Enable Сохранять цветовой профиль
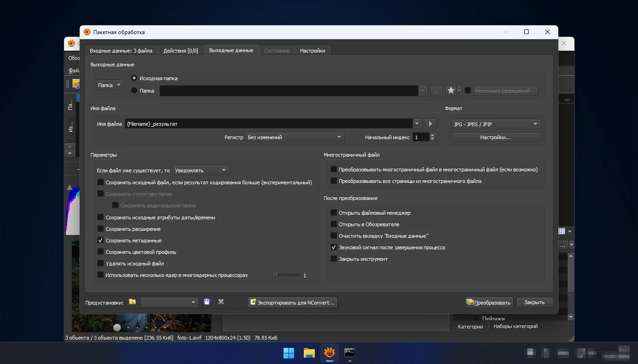Image resolution: width=638 pixels, height=364 pixels. point(100,252)
